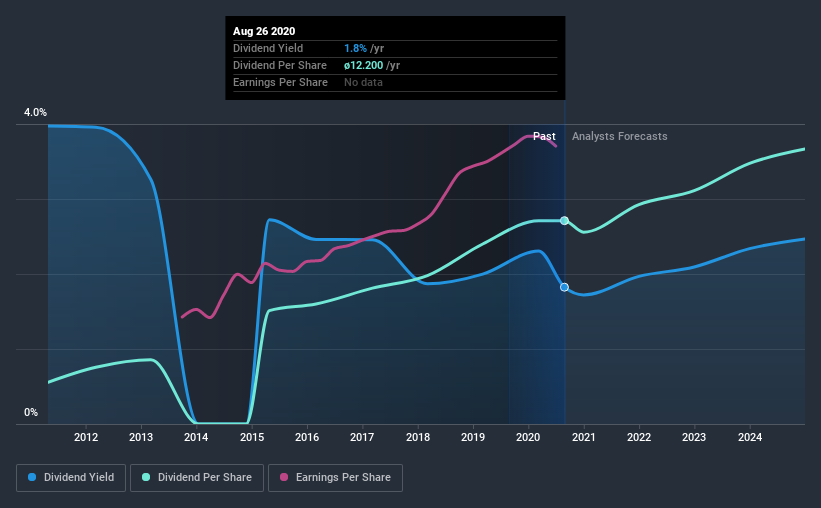This screenshot has width=821, height=508.
Task: Click the 2015 x-axis label
Action: [x=252, y=437]
